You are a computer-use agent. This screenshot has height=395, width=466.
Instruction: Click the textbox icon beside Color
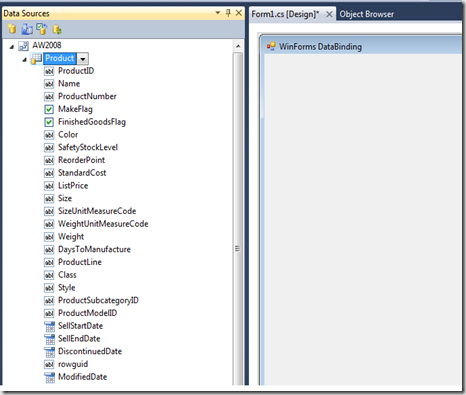pos(49,135)
